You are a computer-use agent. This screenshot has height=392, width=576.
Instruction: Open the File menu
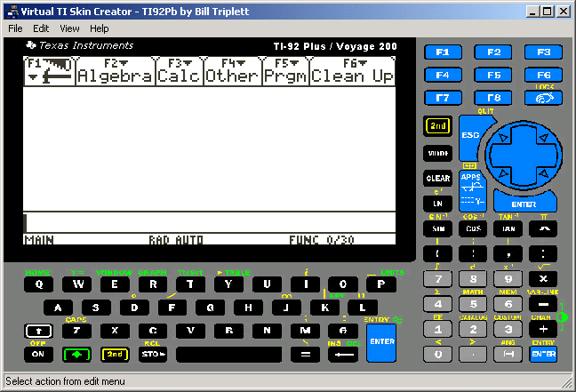15,28
